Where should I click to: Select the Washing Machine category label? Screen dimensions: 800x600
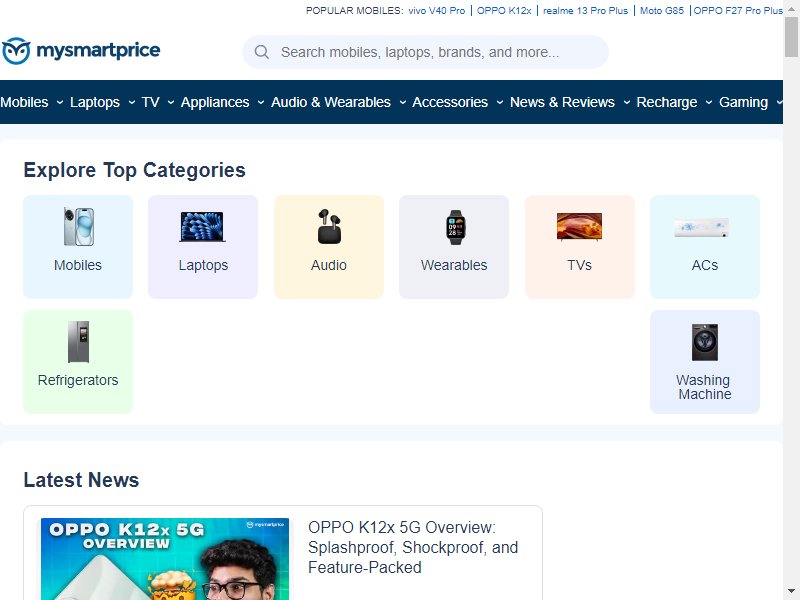point(704,387)
